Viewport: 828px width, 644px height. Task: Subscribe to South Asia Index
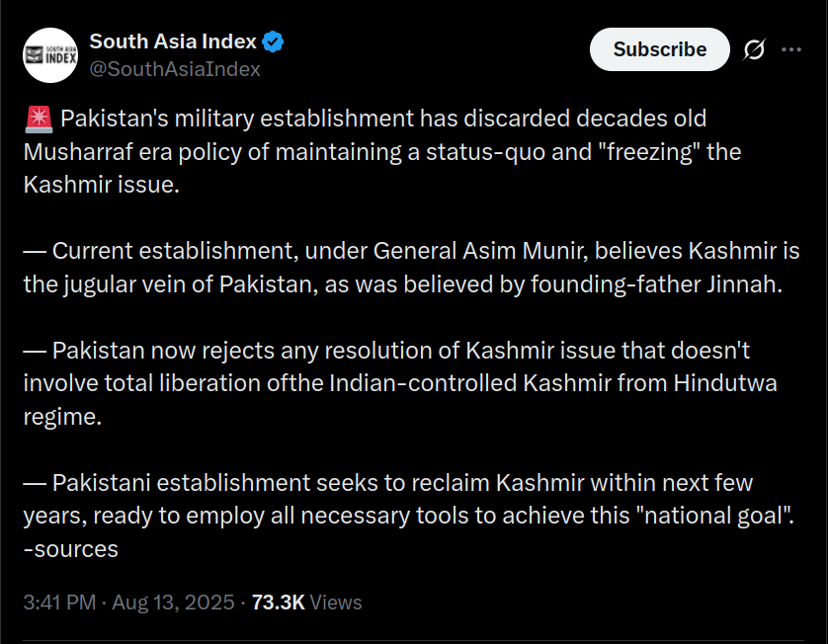click(659, 49)
